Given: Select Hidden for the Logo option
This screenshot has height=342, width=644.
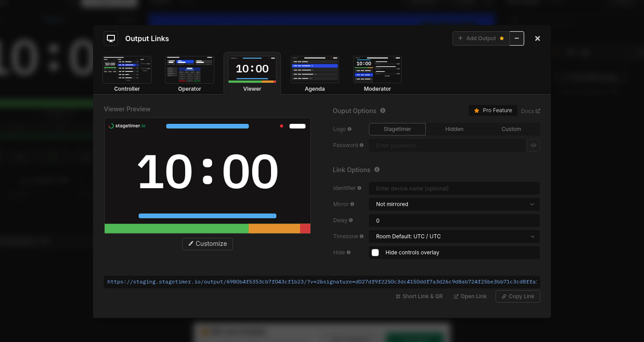Looking at the screenshot, I should 454,129.
